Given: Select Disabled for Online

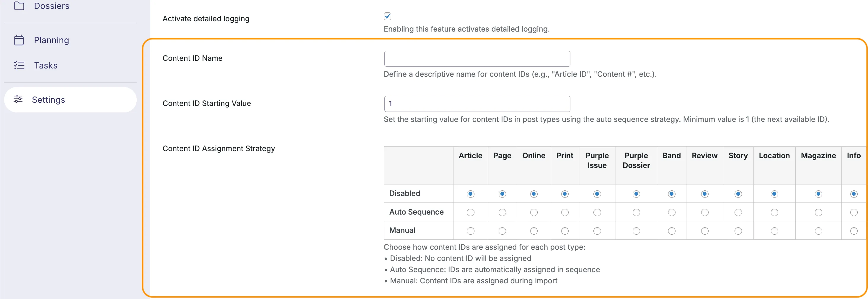Looking at the screenshot, I should (534, 194).
